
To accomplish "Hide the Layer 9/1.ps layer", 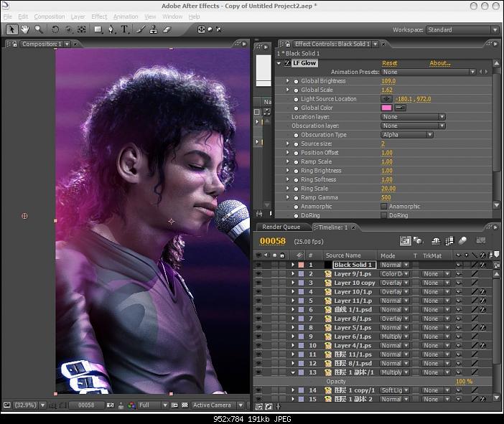I will click(258, 273).
